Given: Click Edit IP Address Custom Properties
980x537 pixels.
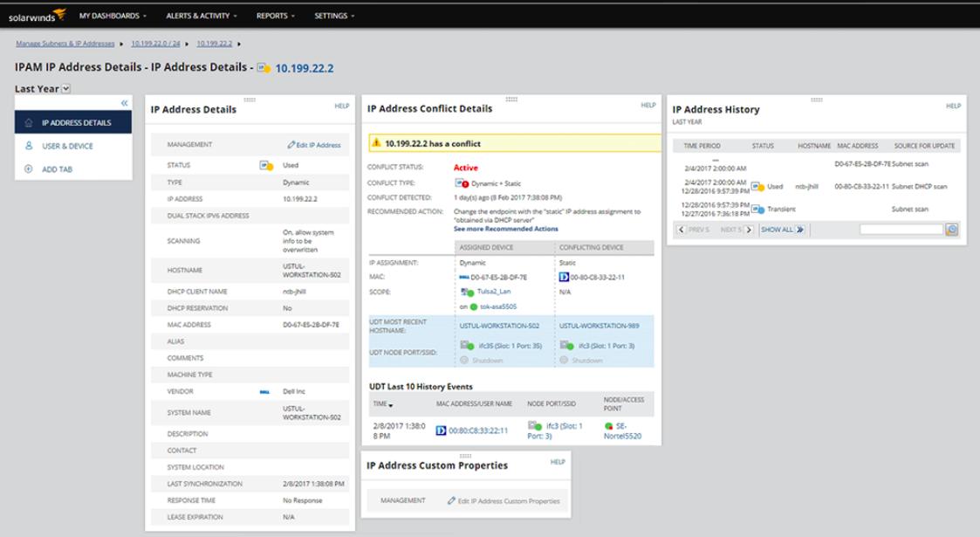Looking at the screenshot, I should [504, 501].
